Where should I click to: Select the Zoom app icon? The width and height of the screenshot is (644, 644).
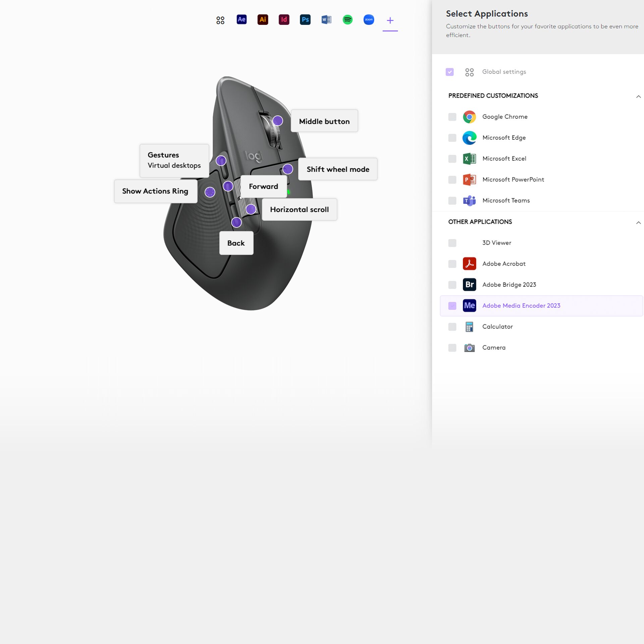pos(369,20)
